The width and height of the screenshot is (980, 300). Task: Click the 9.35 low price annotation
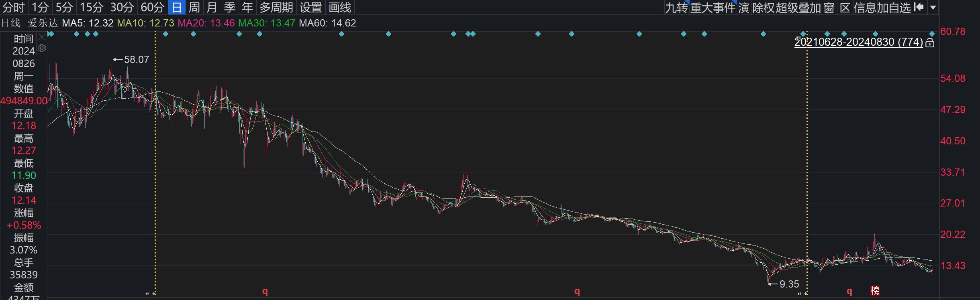[789, 284]
